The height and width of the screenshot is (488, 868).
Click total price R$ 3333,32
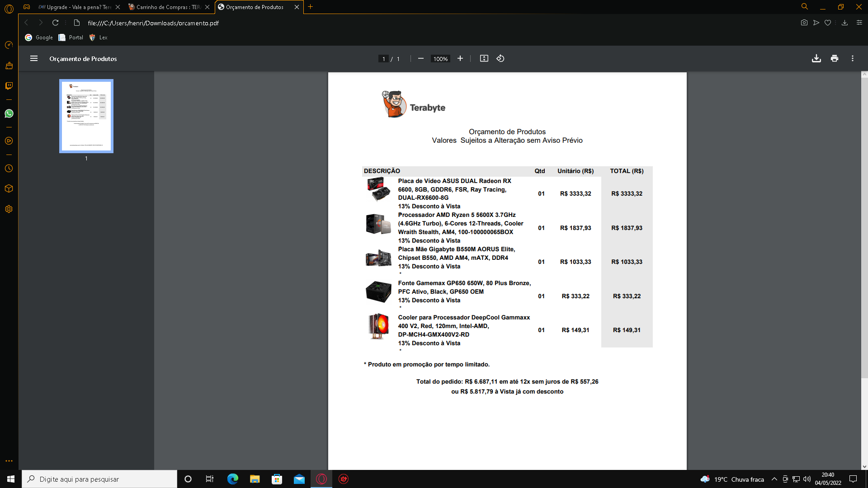[627, 193]
